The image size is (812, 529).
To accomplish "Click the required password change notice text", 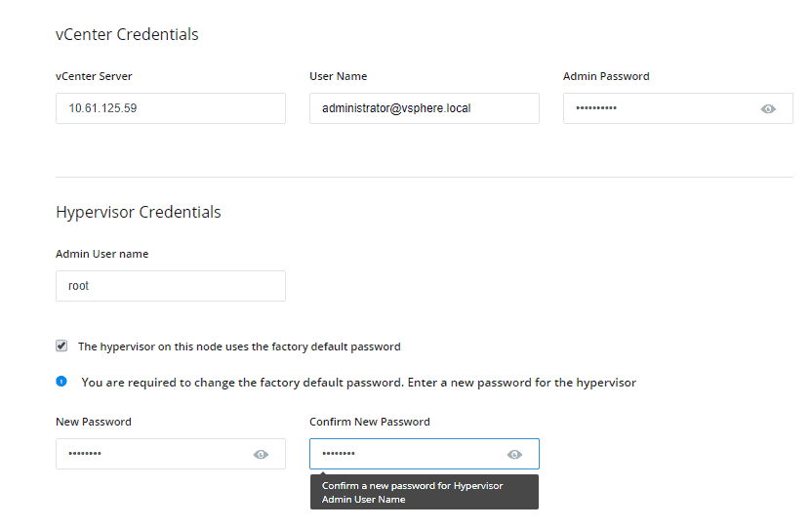I will (x=358, y=383).
